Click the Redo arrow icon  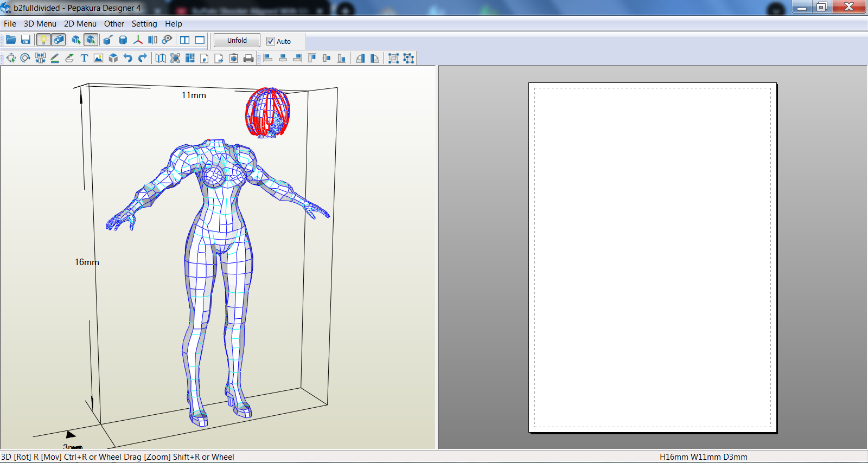click(143, 58)
